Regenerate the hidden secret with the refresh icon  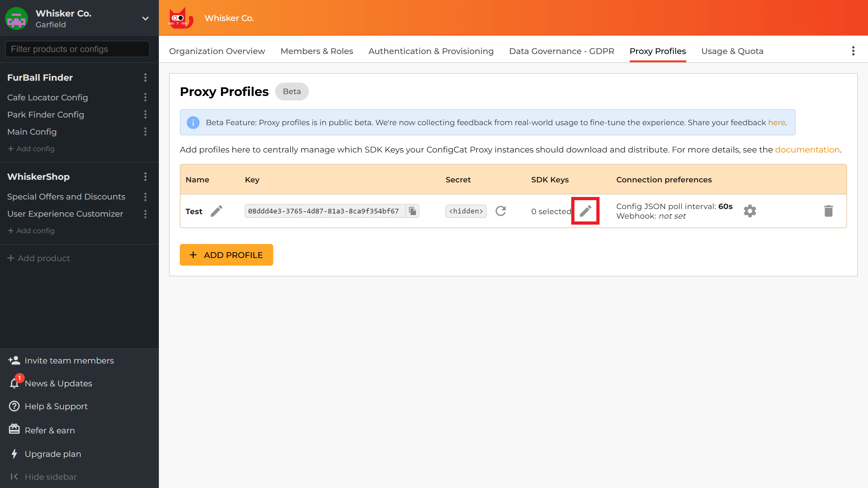pyautogui.click(x=501, y=211)
